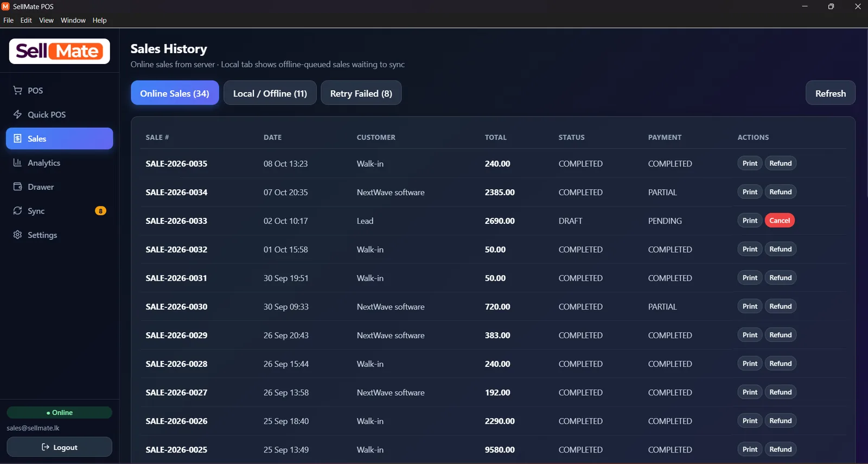Click the PENDING payment cell
This screenshot has width=868, height=464.
pyautogui.click(x=665, y=221)
